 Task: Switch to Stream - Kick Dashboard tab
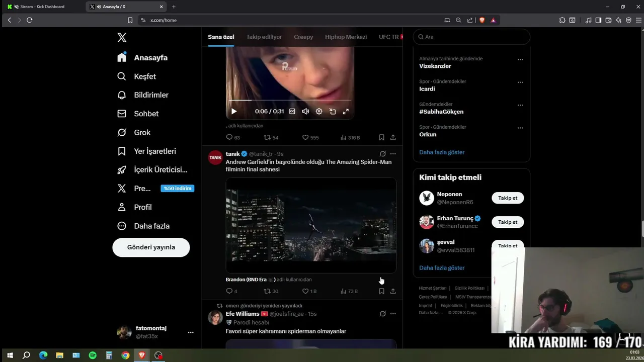[x=42, y=7]
